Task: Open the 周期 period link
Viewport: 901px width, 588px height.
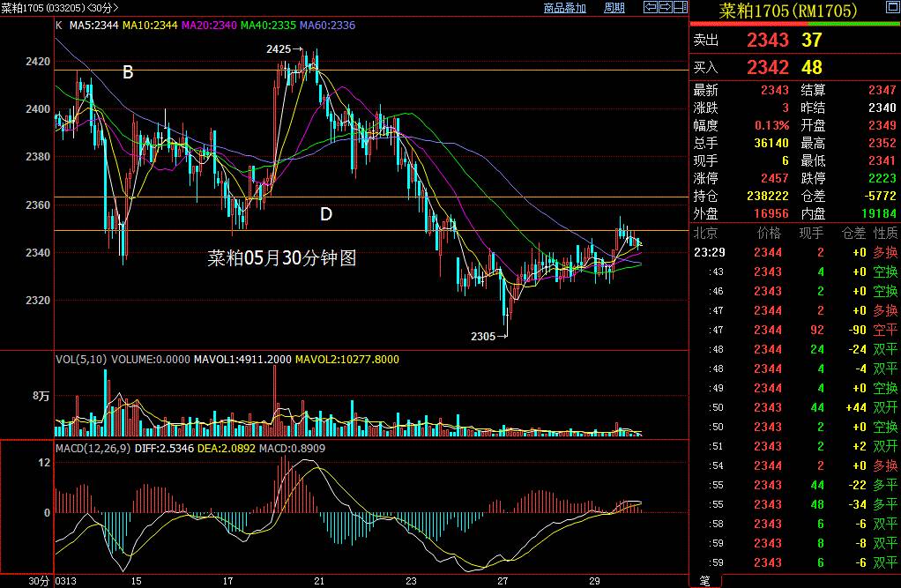Action: click(x=614, y=7)
